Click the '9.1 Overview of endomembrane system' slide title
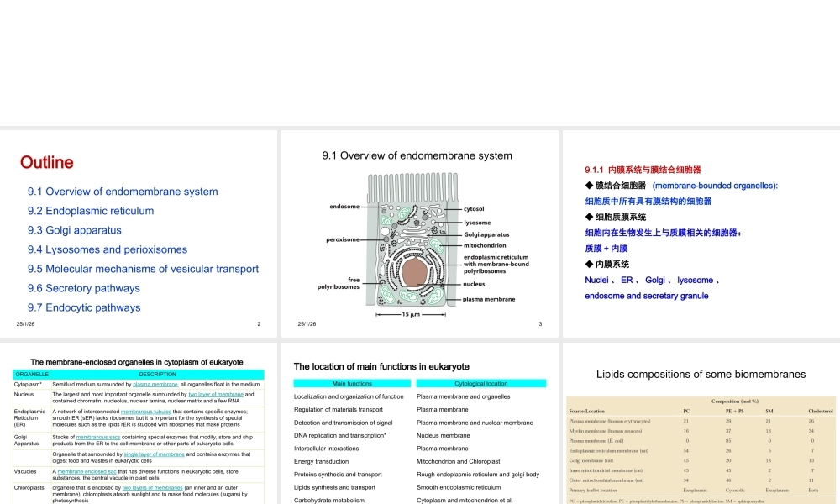Image resolution: width=840 pixels, height=504 pixels. pyautogui.click(x=417, y=155)
